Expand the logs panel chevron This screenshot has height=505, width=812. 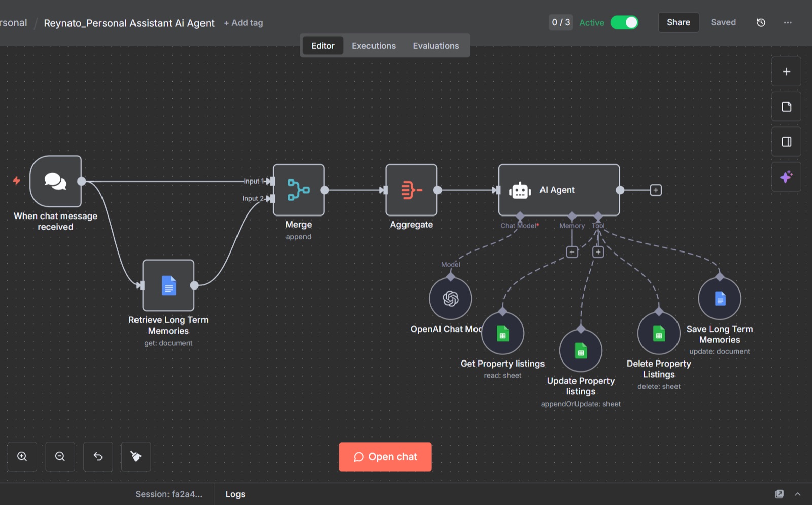[x=798, y=494]
